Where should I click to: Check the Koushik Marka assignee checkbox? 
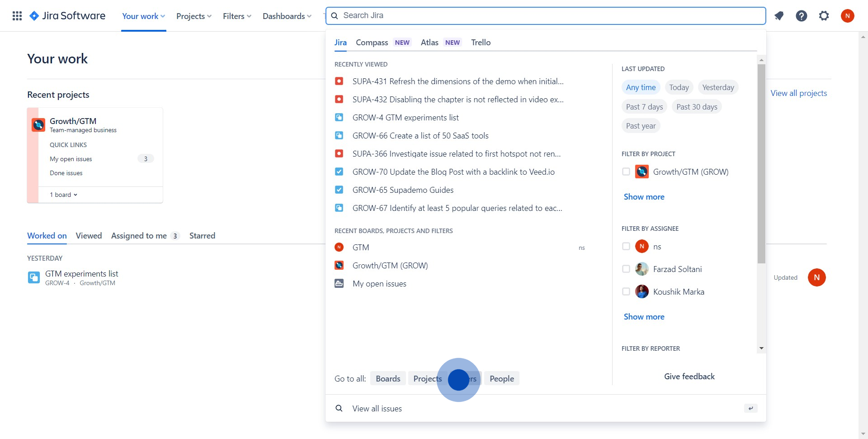(x=626, y=291)
